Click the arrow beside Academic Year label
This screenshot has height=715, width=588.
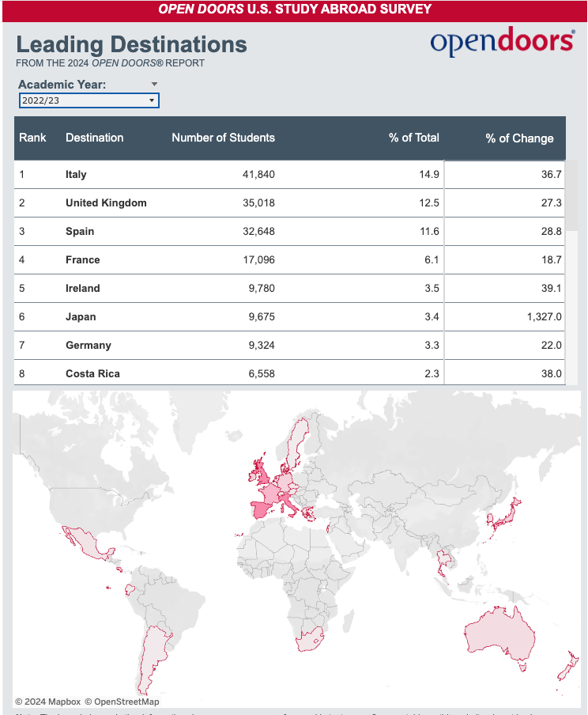(x=155, y=85)
